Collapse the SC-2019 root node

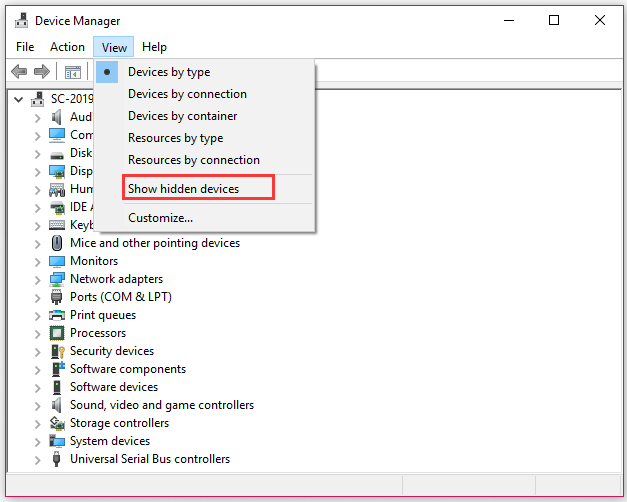point(18,99)
